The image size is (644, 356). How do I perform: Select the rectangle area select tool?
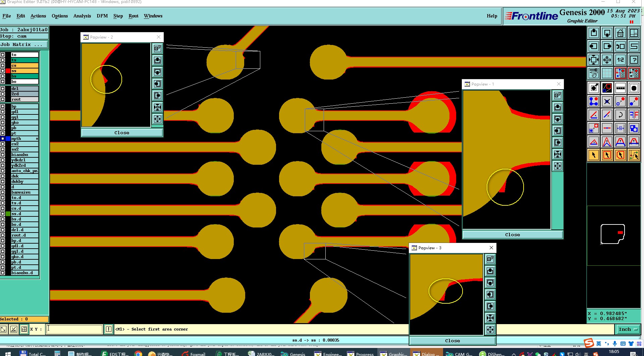pyautogui.click(x=607, y=155)
